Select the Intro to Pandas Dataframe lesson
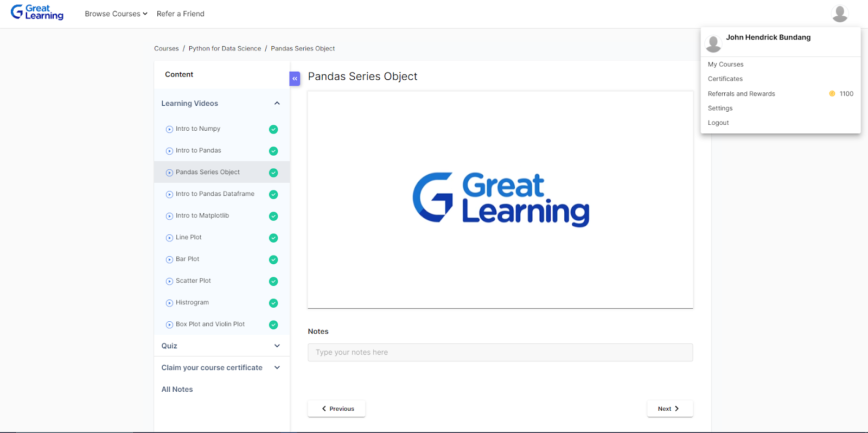Image resolution: width=868 pixels, height=433 pixels. click(215, 194)
